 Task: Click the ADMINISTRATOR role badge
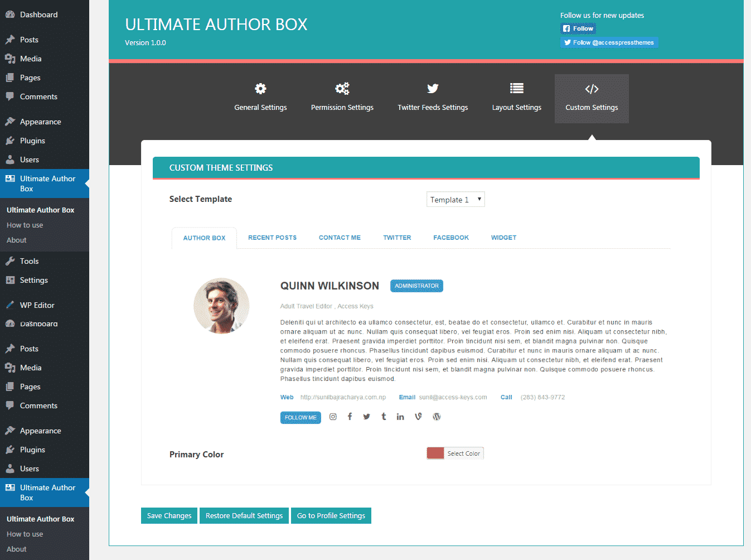click(416, 286)
